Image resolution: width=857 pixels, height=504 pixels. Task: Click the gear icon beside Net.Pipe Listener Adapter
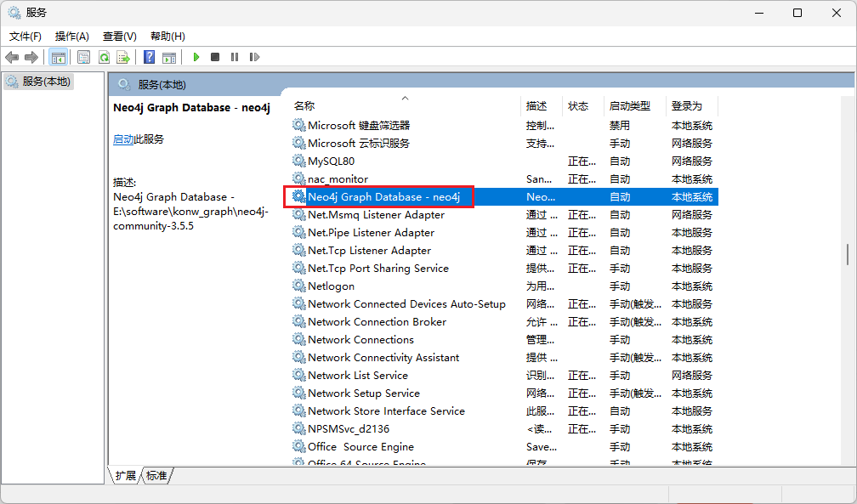tap(299, 232)
